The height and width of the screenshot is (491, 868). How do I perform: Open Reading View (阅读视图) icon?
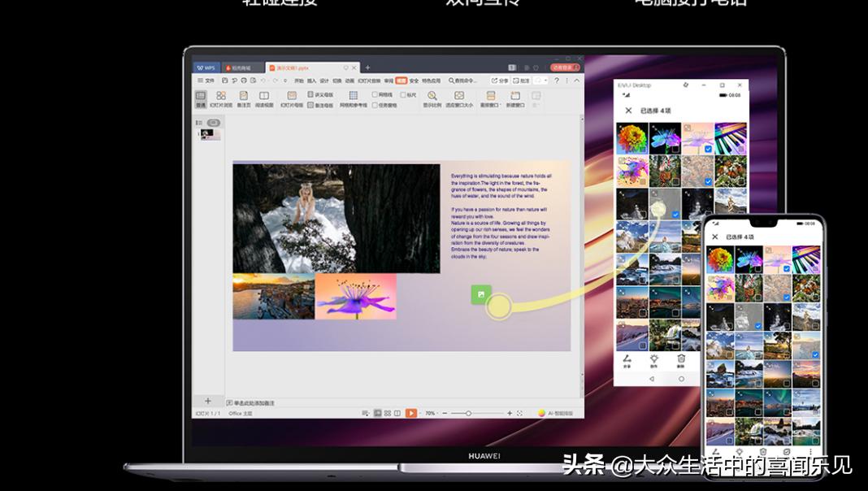(264, 97)
